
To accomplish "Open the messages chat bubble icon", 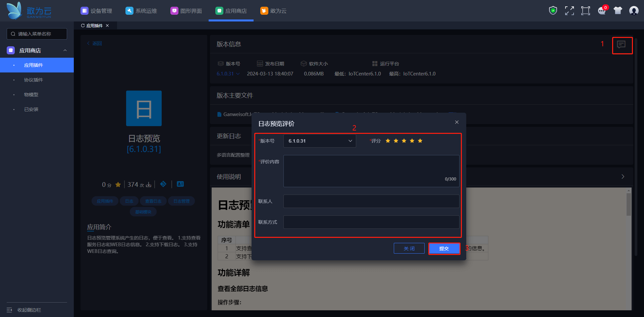I will (x=602, y=11).
